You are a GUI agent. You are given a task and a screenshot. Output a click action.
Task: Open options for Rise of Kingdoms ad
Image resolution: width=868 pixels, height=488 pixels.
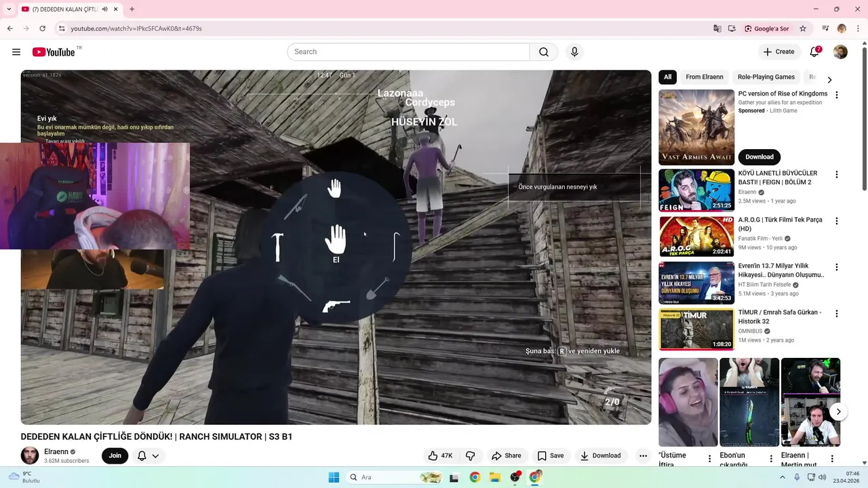click(836, 95)
